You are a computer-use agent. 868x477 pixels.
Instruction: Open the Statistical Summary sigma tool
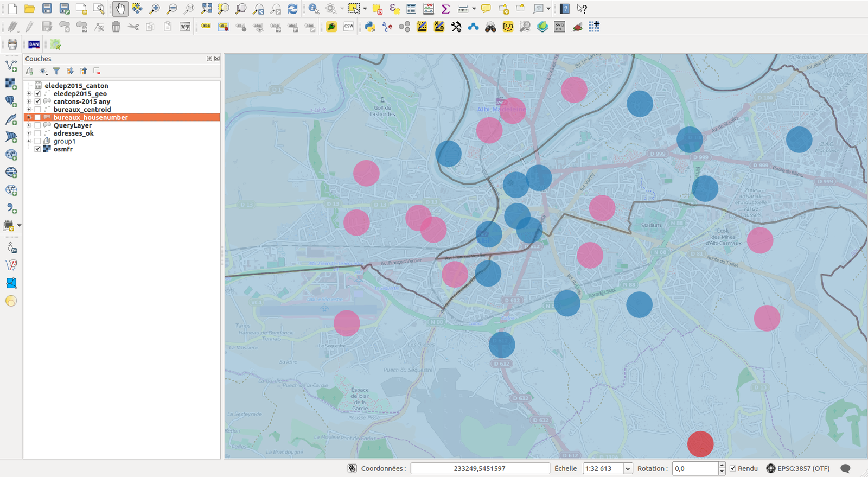pos(445,9)
